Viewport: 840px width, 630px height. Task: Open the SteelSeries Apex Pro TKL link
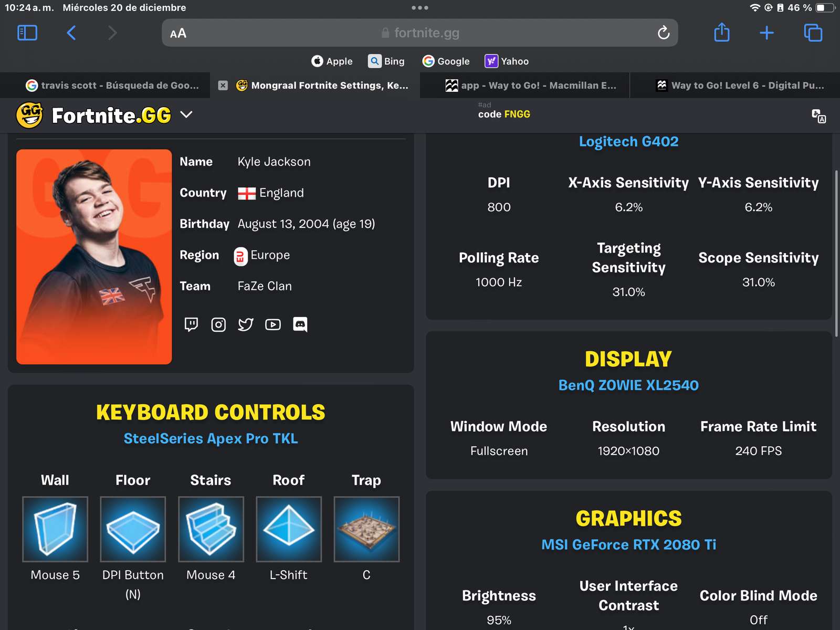coord(211,438)
